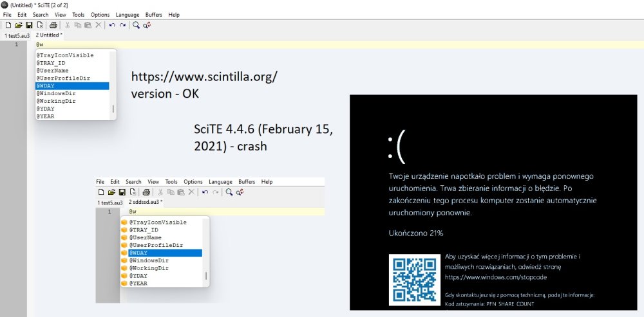Screen dimensions: 644x317
Task: Click Undo arrow in main window toolbar
Action: click(112, 25)
